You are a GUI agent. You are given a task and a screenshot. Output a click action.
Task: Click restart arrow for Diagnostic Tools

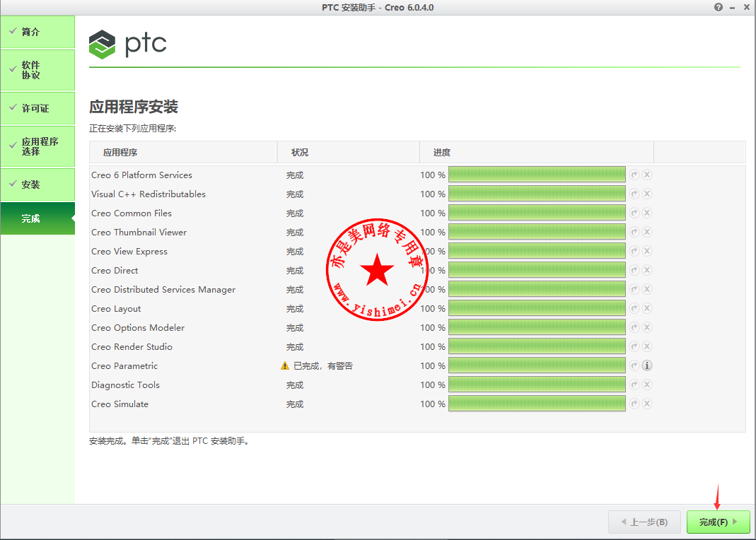click(x=634, y=385)
